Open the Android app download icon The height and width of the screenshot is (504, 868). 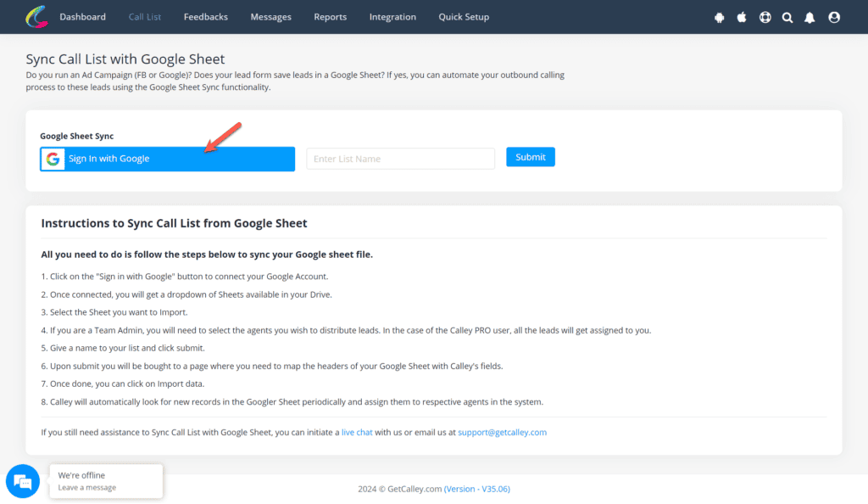(719, 16)
